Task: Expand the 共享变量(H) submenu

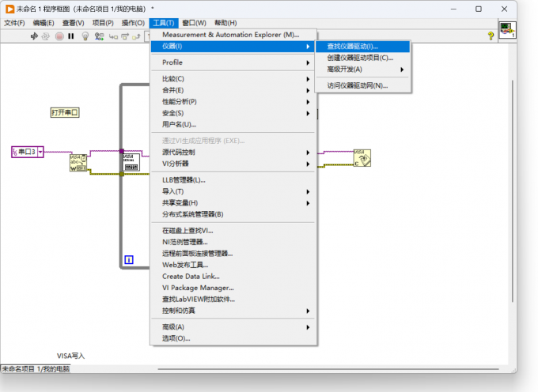Action: coord(233,203)
